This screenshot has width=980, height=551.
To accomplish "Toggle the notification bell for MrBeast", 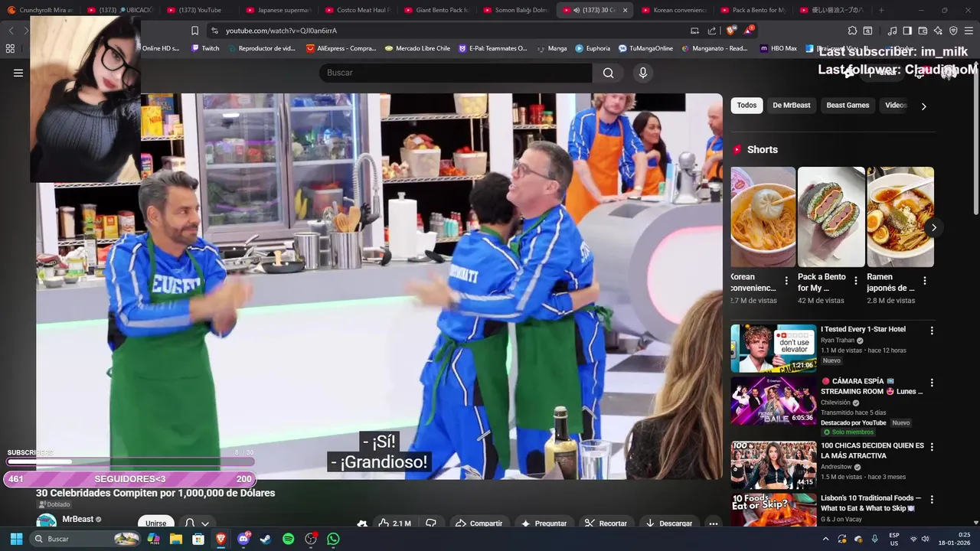I will (191, 523).
